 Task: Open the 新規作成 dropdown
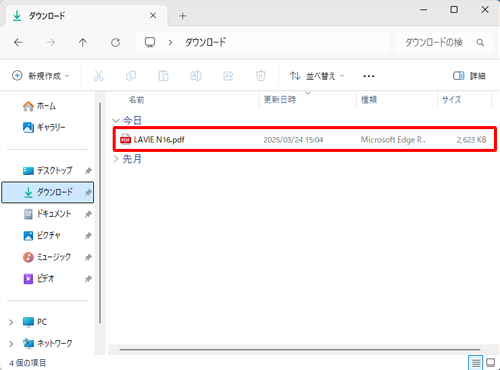click(x=41, y=76)
